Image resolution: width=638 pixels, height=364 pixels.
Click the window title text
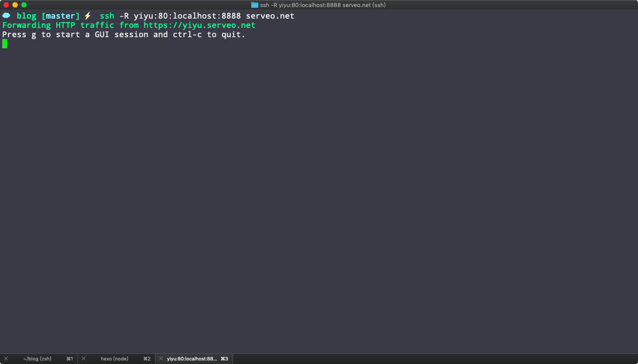click(323, 5)
